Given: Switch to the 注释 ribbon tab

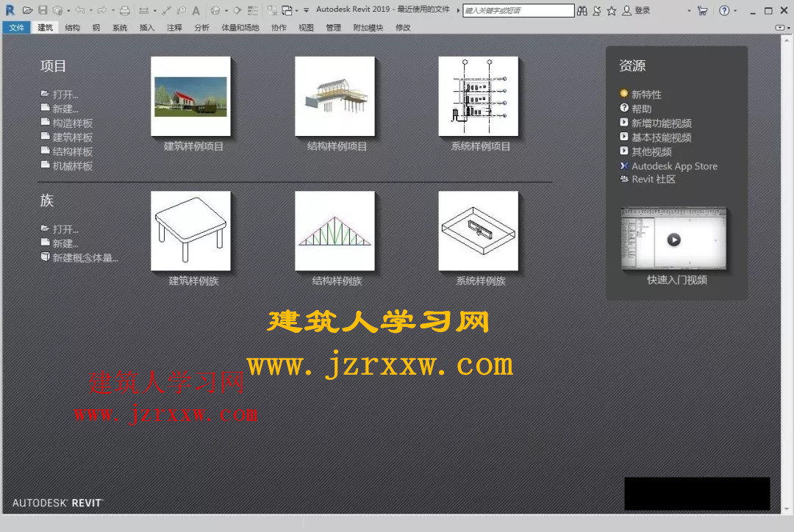Looking at the screenshot, I should (x=174, y=28).
